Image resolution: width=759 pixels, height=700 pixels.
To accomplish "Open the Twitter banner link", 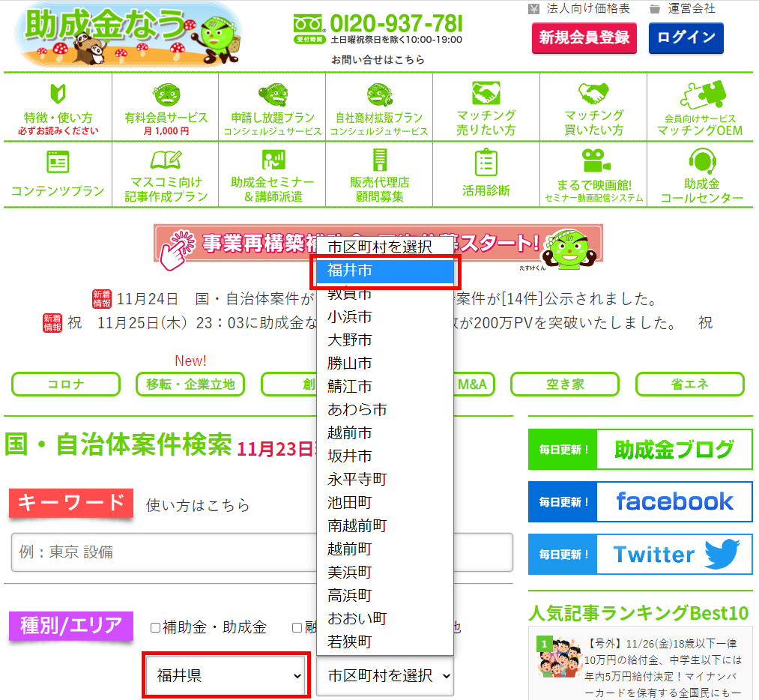I will tap(640, 555).
